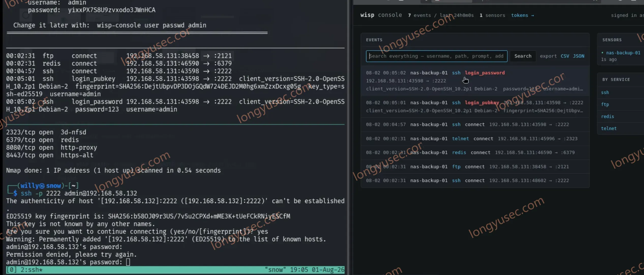Export events as CSV
This screenshot has height=275, width=644.
tap(565, 56)
